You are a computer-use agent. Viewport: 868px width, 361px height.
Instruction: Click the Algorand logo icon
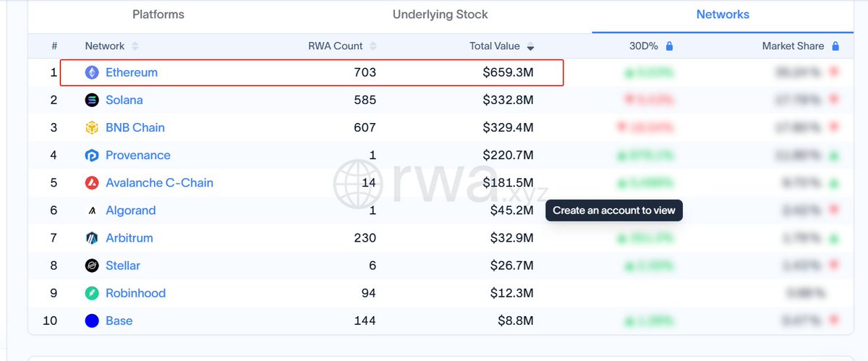point(92,211)
